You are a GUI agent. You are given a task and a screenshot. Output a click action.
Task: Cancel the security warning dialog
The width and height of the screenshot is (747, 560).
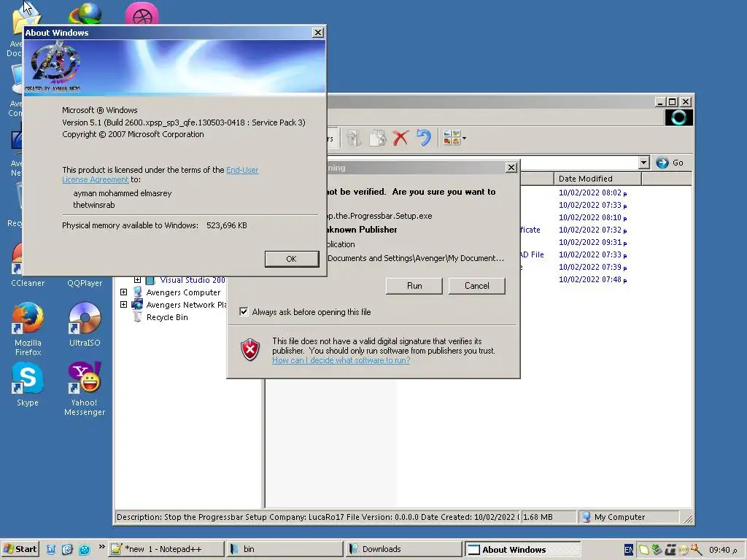pos(476,286)
